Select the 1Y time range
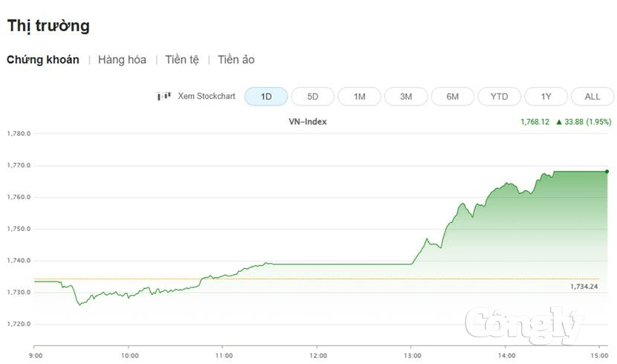Screen dimensions: 617x364 [546, 97]
